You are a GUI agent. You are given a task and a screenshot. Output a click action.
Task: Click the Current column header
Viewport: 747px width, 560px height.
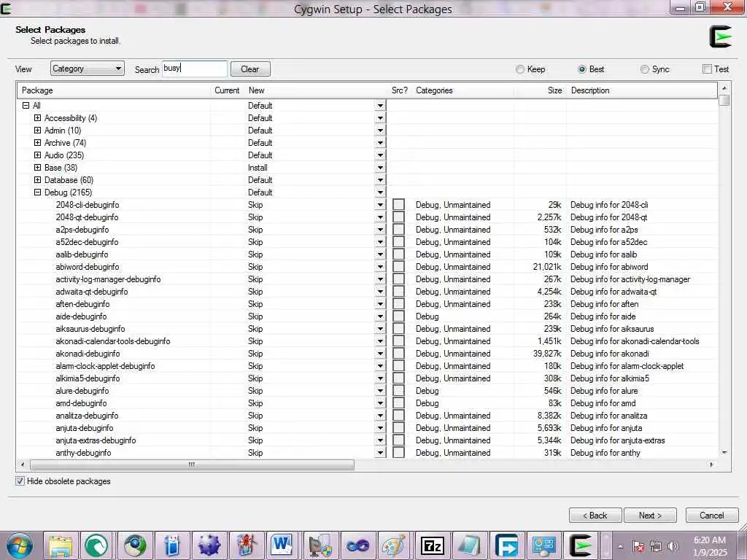tap(227, 90)
